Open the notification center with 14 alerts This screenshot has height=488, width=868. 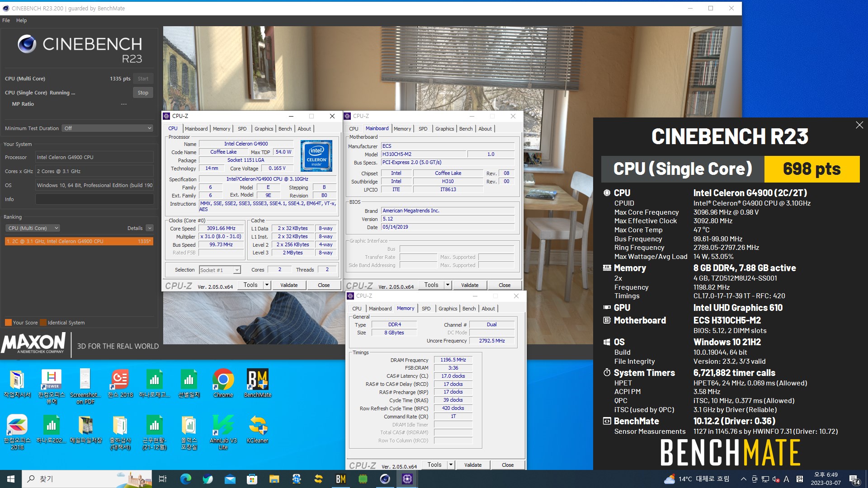click(x=854, y=479)
